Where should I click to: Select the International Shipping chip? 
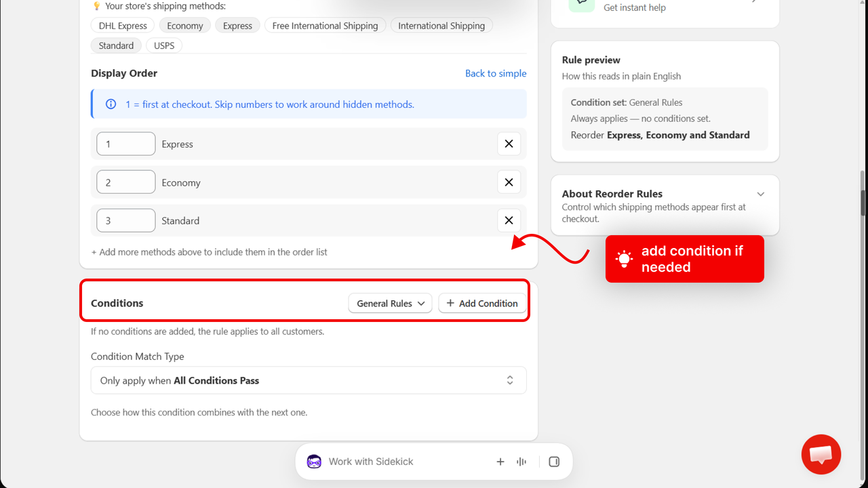coord(441,26)
